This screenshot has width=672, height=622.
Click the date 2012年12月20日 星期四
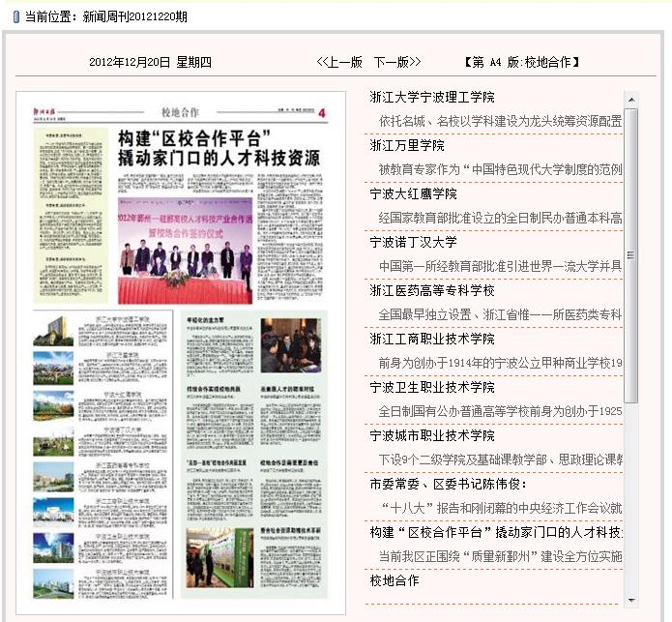pos(150,63)
